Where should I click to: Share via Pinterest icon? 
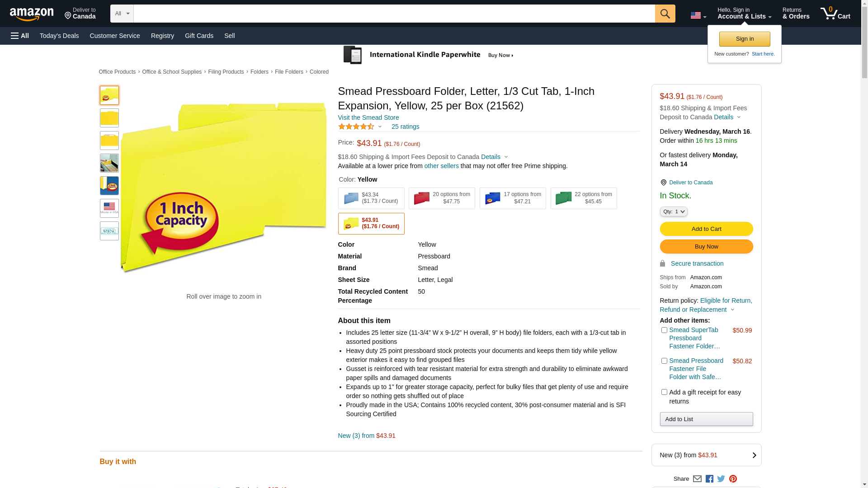(733, 479)
